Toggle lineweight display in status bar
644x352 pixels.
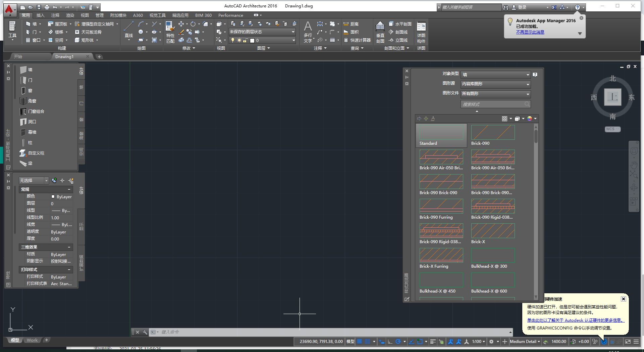coord(433,341)
